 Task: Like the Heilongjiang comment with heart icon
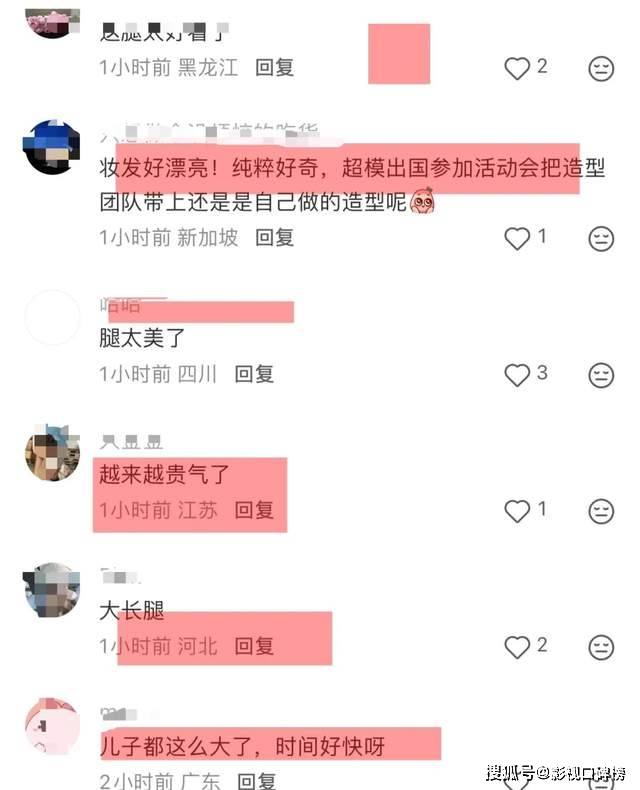tap(517, 68)
